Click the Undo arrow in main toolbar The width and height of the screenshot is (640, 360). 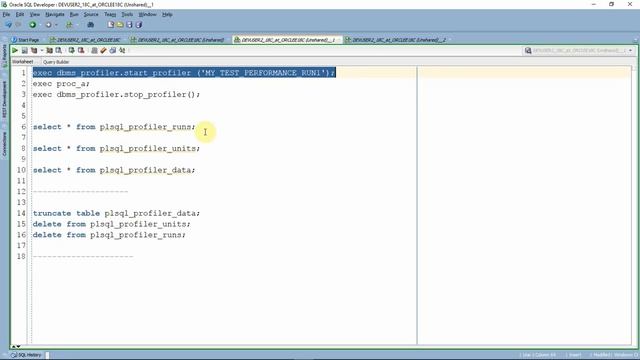pyautogui.click(x=8, y=25)
